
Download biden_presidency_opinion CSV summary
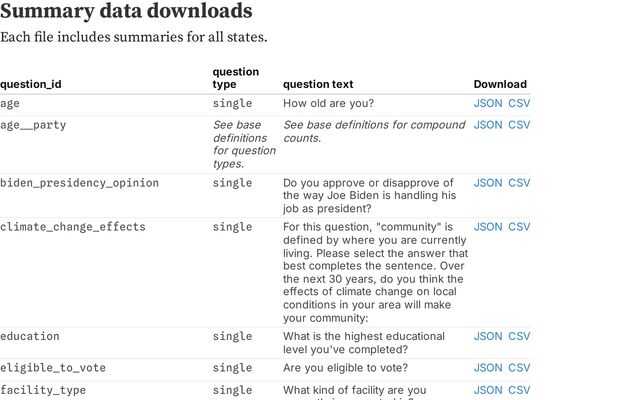click(x=519, y=183)
